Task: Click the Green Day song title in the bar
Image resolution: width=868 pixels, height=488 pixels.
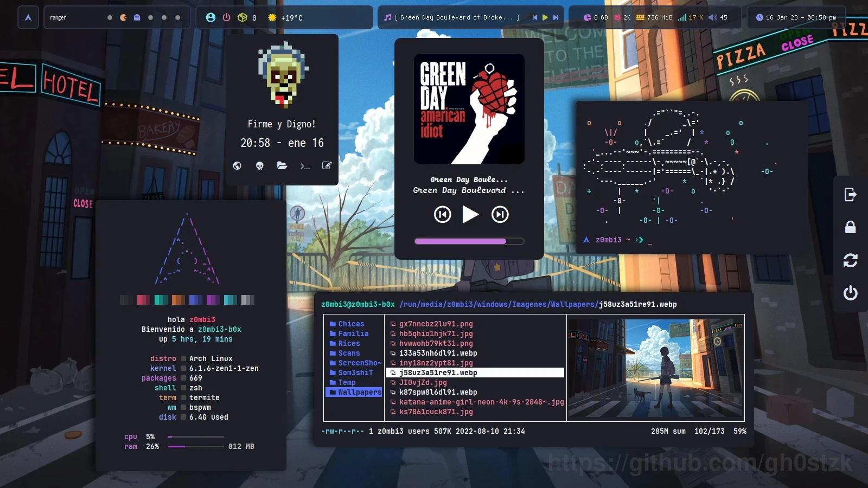Action: pos(457,17)
